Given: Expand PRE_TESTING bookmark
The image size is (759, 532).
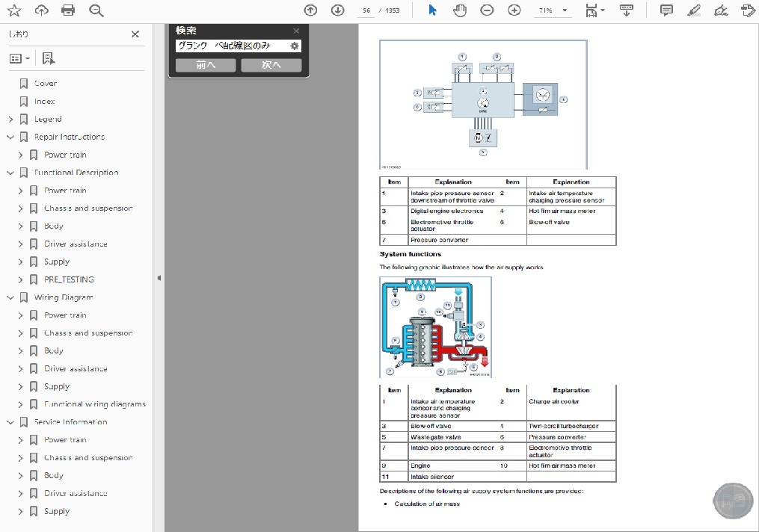Looking at the screenshot, I should click(x=20, y=279).
